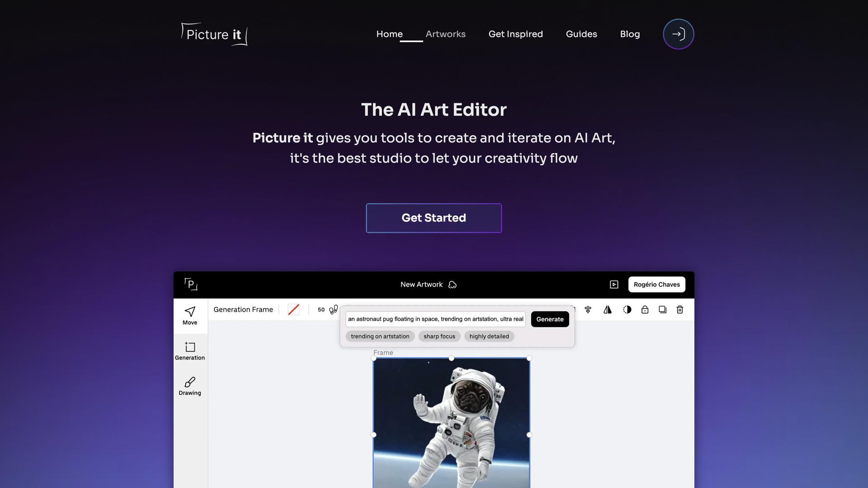The image size is (868, 488).
Task: Open the Rogério Chaves user menu
Action: coord(656,284)
